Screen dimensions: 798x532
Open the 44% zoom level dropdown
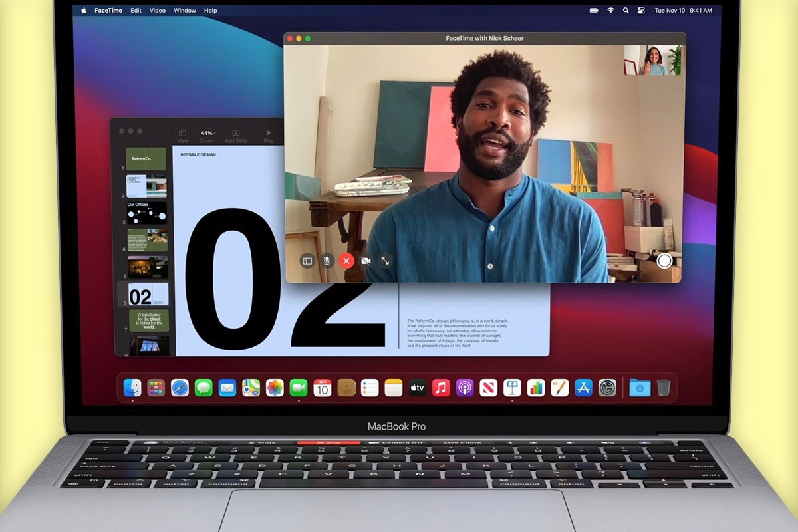click(207, 132)
